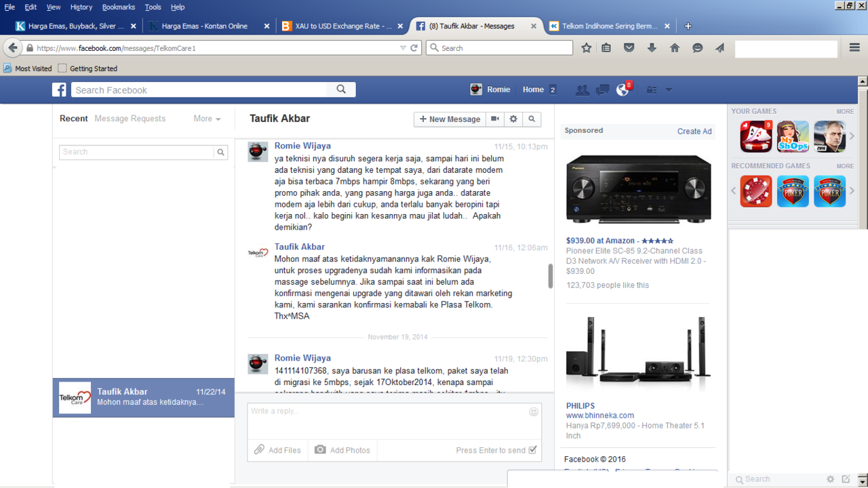Click the Write a reply text box
Screen dimensions: 868x488
(395, 422)
